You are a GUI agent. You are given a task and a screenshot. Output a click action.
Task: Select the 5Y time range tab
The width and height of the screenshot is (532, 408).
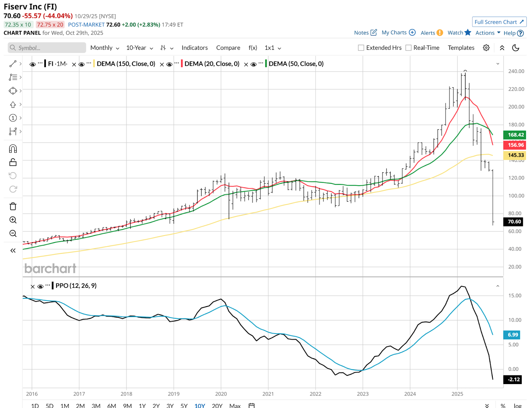[x=184, y=405]
